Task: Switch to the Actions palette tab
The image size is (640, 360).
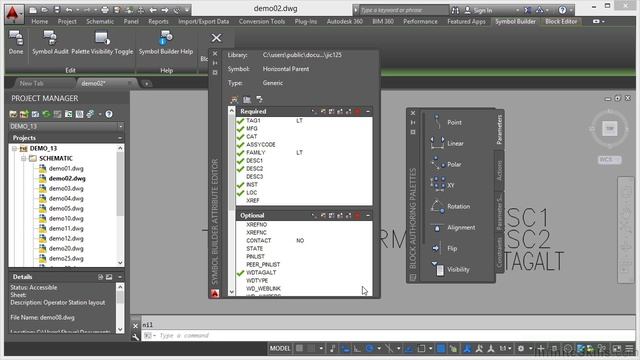Action: point(499,170)
